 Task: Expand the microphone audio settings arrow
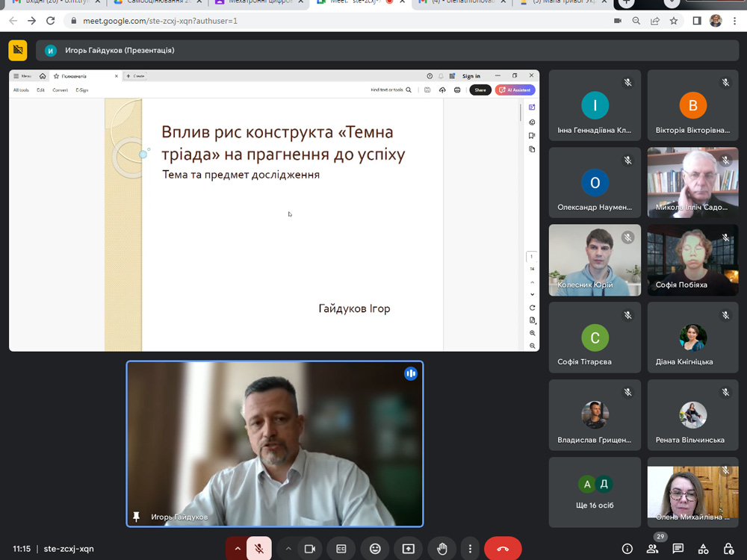(x=238, y=549)
